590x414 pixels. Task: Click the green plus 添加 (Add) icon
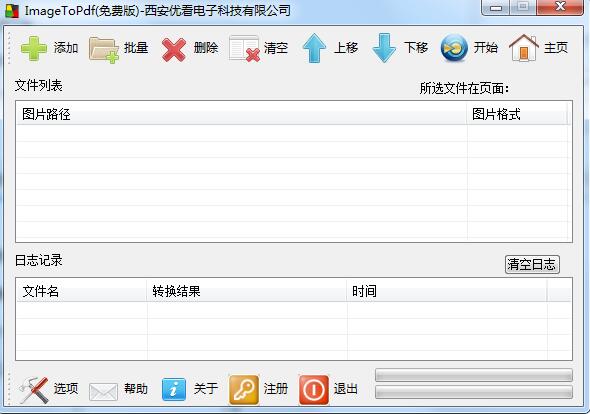click(x=34, y=48)
